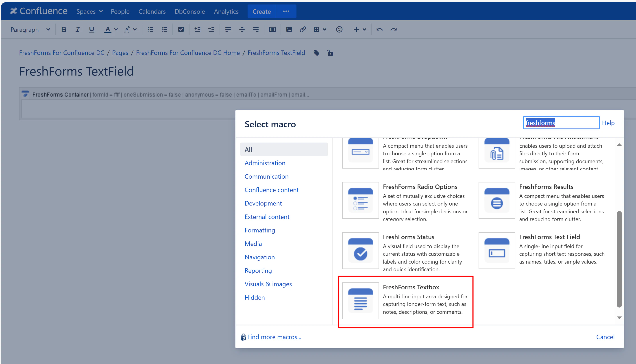Select the FreshForms Status macro

[x=408, y=237]
